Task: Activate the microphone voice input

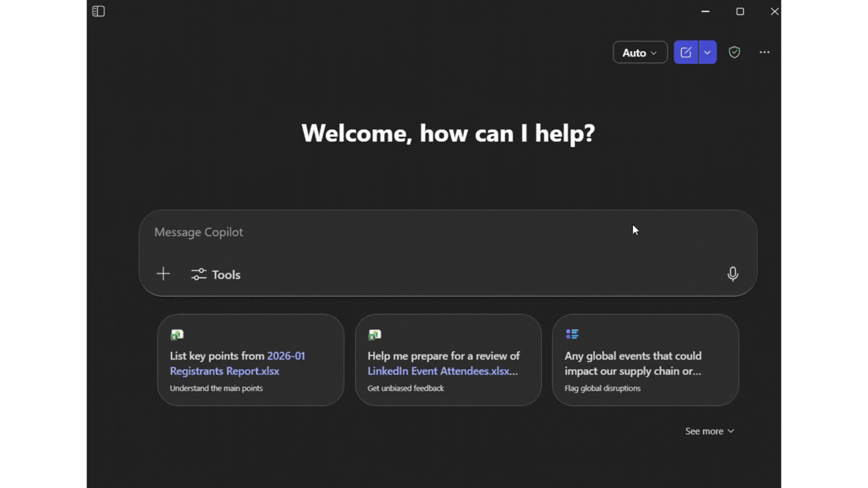Action: coord(732,274)
